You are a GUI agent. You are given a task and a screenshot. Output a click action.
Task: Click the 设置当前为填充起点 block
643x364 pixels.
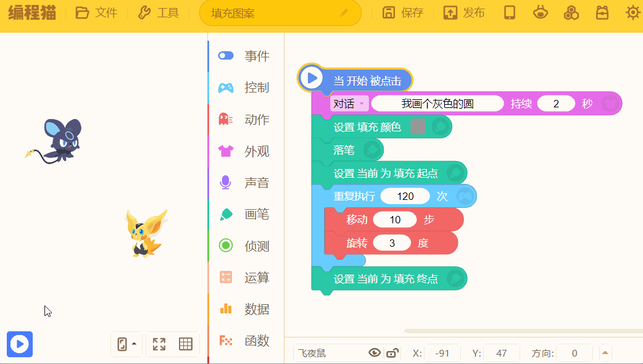[x=389, y=173]
